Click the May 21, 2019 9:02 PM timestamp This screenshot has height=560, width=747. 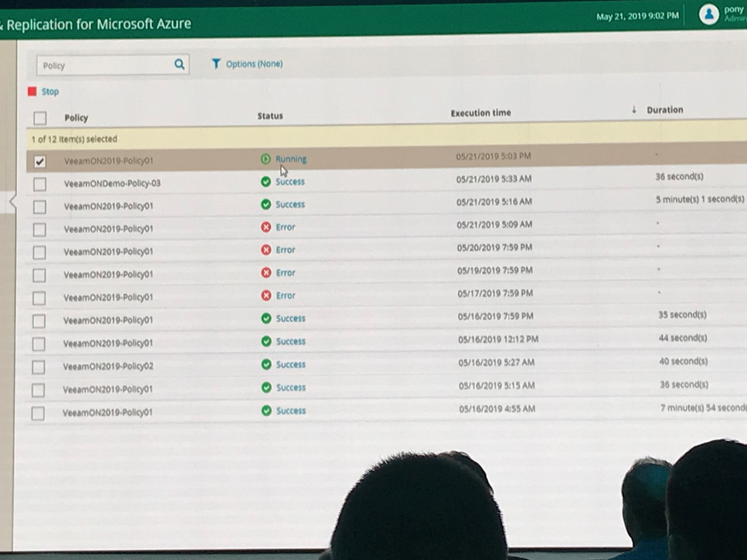[x=638, y=16]
